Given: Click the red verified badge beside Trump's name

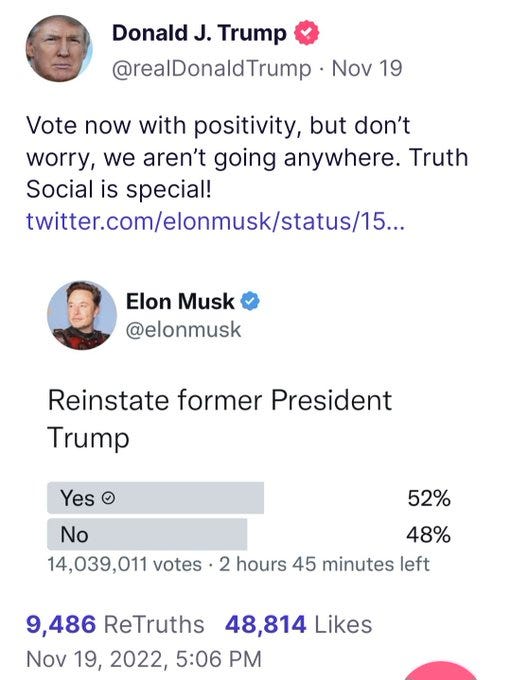Looking at the screenshot, I should pyautogui.click(x=307, y=33).
